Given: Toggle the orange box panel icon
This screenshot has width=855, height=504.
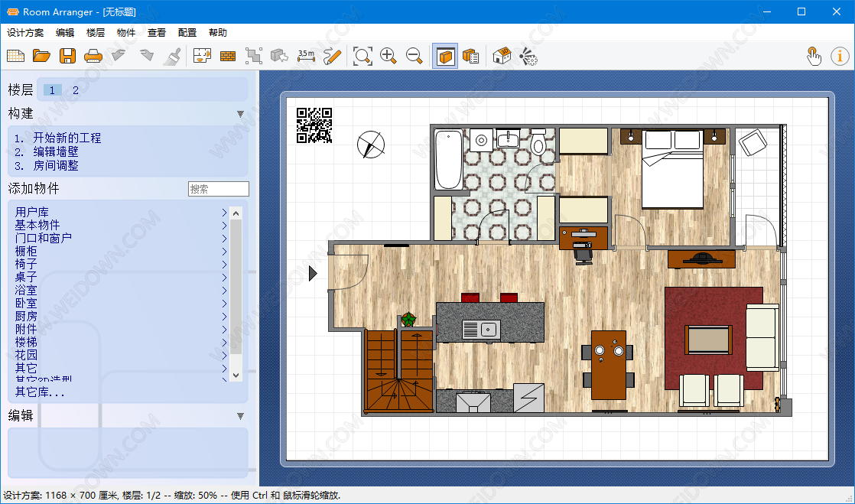Looking at the screenshot, I should click(445, 56).
